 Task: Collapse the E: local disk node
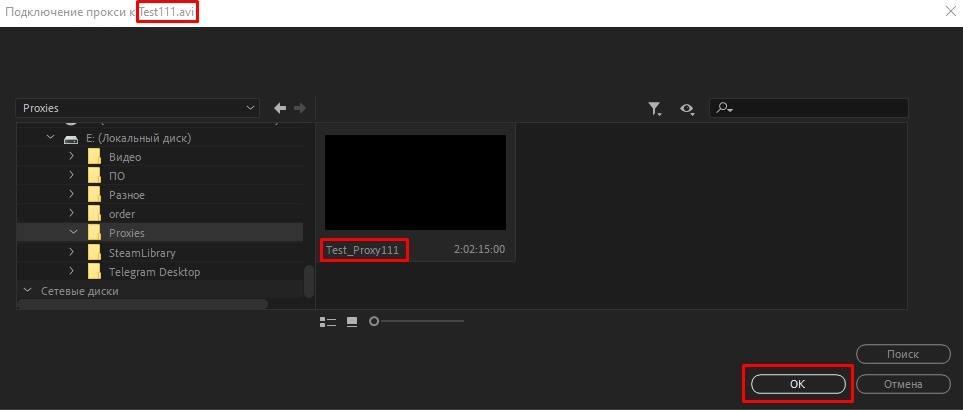pyautogui.click(x=50, y=138)
